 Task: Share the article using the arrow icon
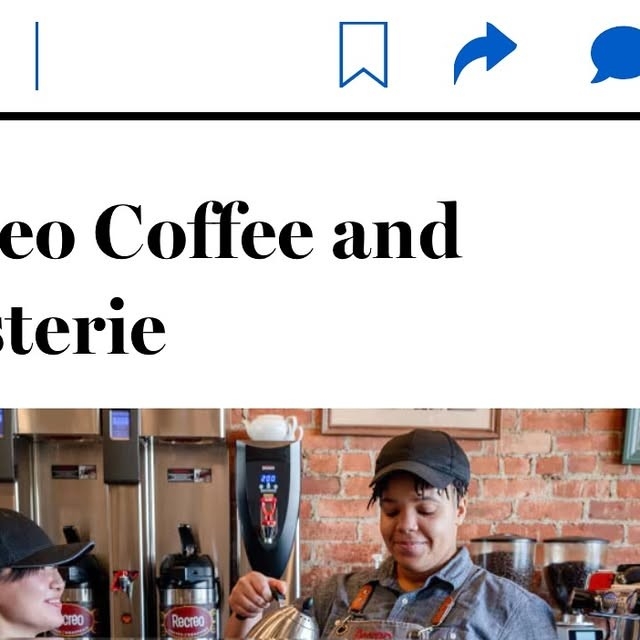pos(485,53)
